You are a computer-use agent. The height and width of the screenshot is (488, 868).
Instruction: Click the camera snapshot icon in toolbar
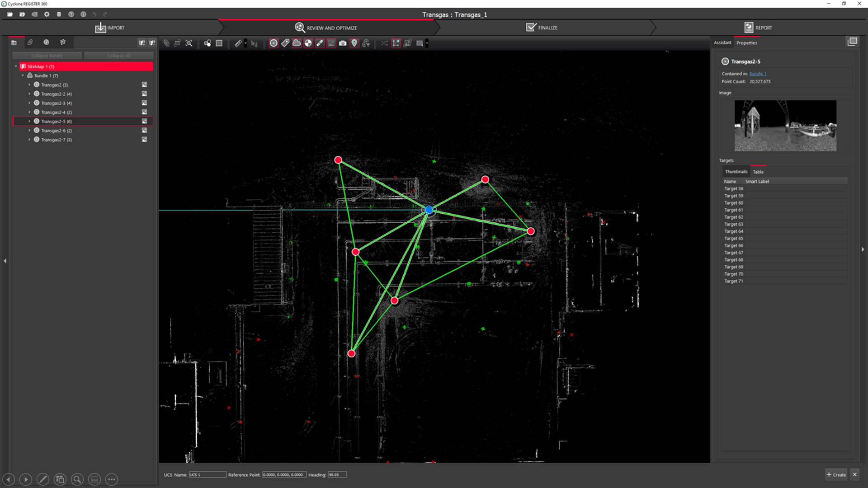[x=343, y=43]
